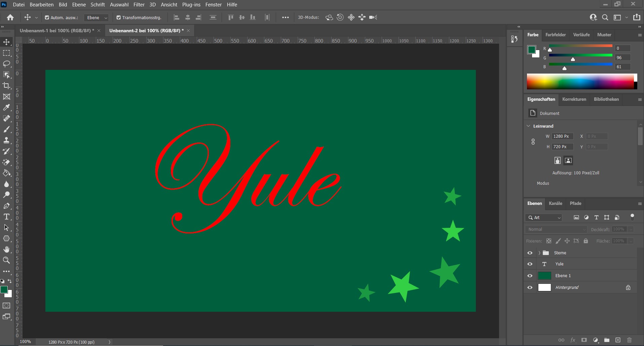Toggle the width-height link icon

point(533,142)
